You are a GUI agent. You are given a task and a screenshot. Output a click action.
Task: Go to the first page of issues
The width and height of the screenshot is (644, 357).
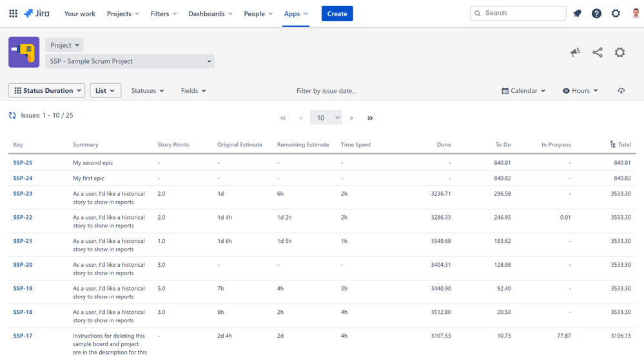[x=283, y=118]
